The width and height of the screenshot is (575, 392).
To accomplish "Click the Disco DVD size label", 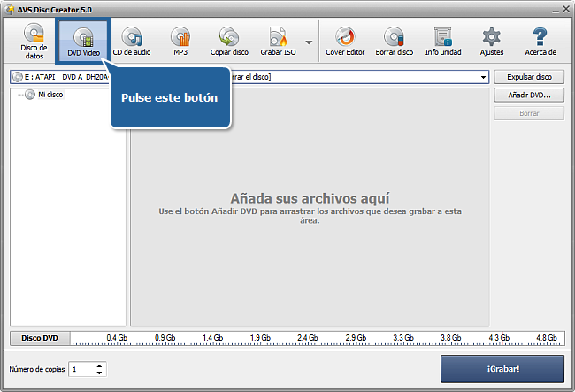I will 40,338.
